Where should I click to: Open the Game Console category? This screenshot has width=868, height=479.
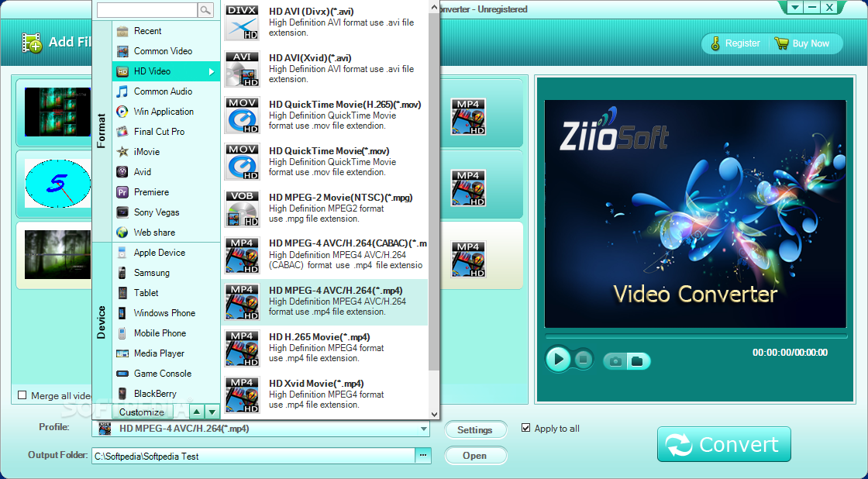[166, 374]
